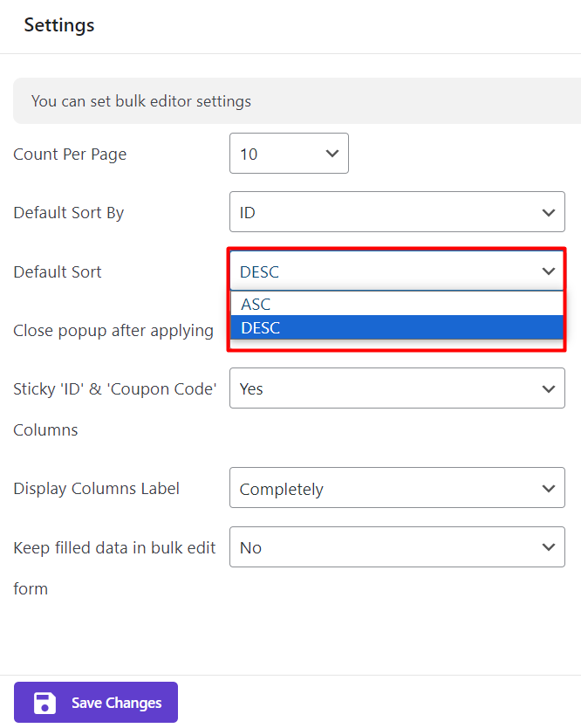This screenshot has height=728, width=581.
Task: Click the chevron arrow on Default Sort By
Action: [548, 213]
